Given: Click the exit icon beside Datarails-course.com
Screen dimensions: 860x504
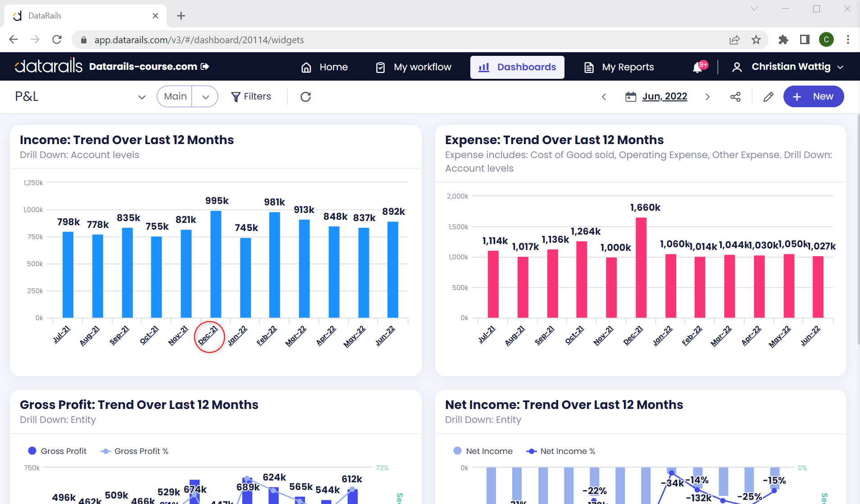Looking at the screenshot, I should click(x=205, y=67).
